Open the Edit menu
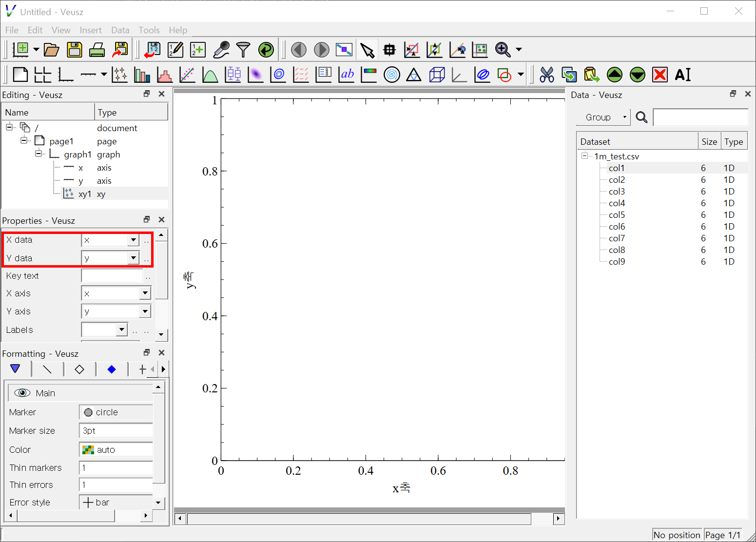The height and width of the screenshot is (542, 756). [x=35, y=30]
